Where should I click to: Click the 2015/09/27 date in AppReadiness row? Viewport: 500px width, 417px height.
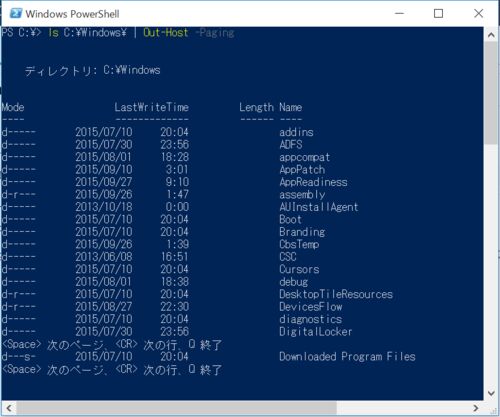[x=104, y=182]
